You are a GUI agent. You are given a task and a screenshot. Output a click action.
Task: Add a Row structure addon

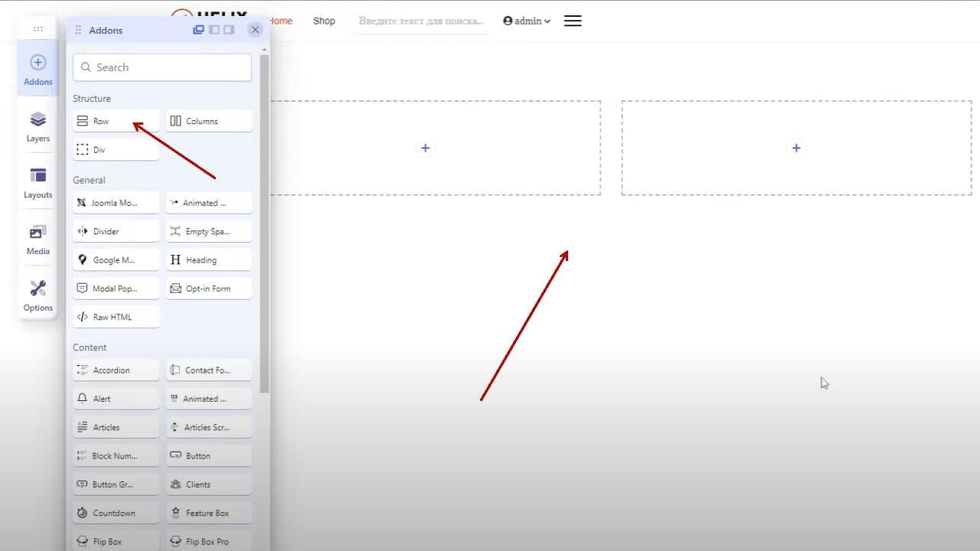click(x=116, y=121)
